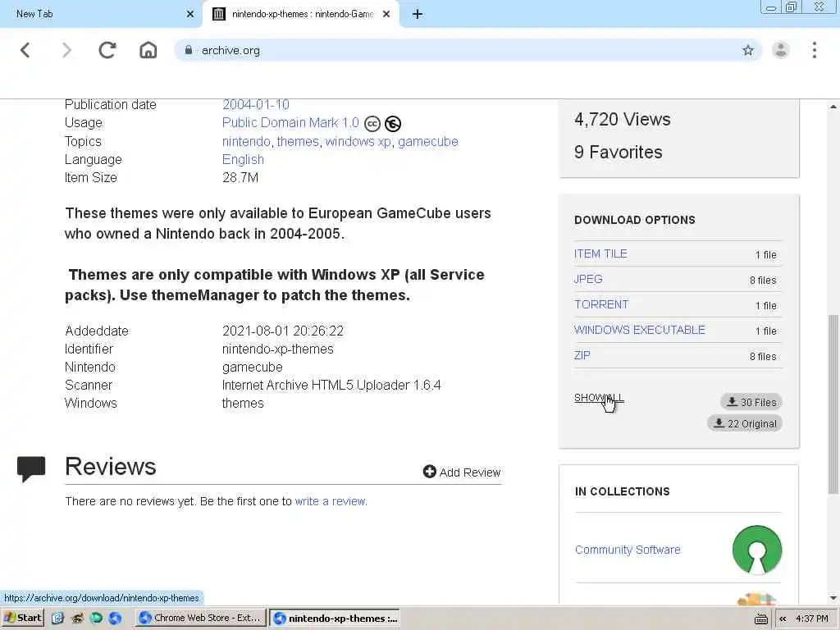Viewport: 840px width, 630px height.
Task: Click the 9 Favorites text
Action: coord(619,152)
